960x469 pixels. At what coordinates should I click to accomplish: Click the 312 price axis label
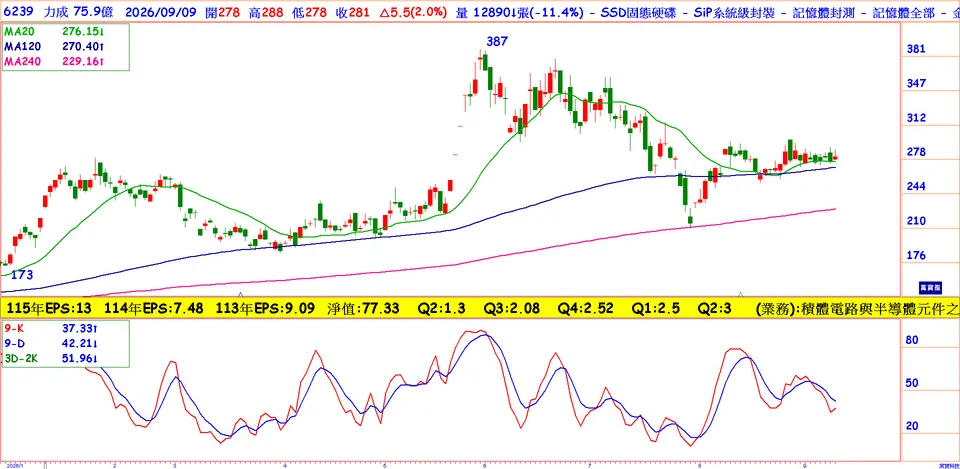[x=916, y=118]
